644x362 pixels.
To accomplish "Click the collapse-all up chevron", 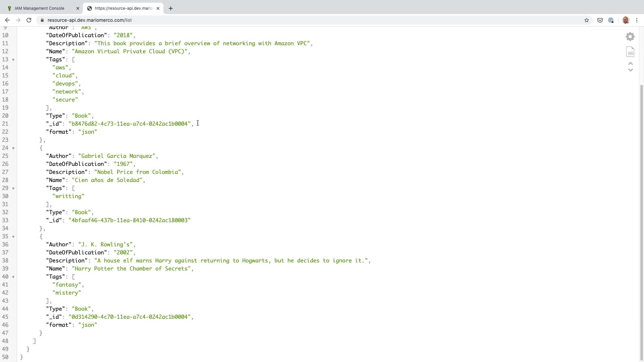I will point(630,64).
